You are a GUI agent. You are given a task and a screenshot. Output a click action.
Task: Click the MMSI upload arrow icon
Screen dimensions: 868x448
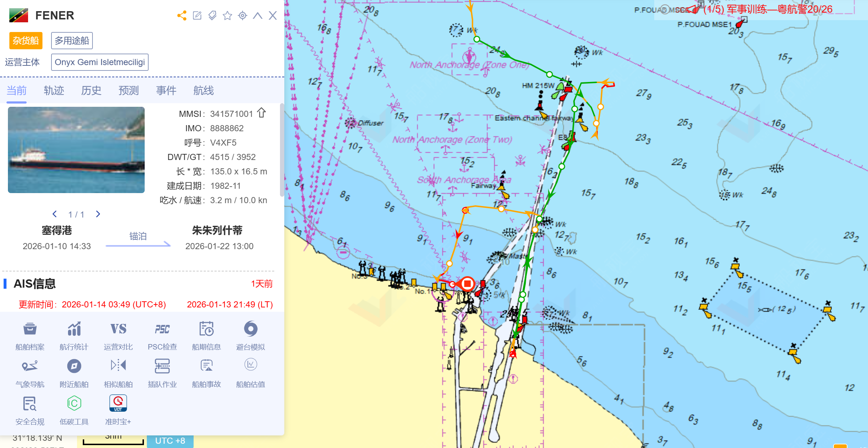[x=262, y=113]
